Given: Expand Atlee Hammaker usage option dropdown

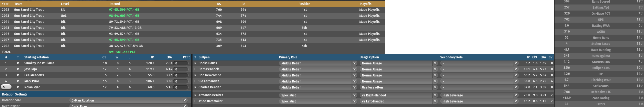Looking at the screenshot, I should (x=398, y=101).
